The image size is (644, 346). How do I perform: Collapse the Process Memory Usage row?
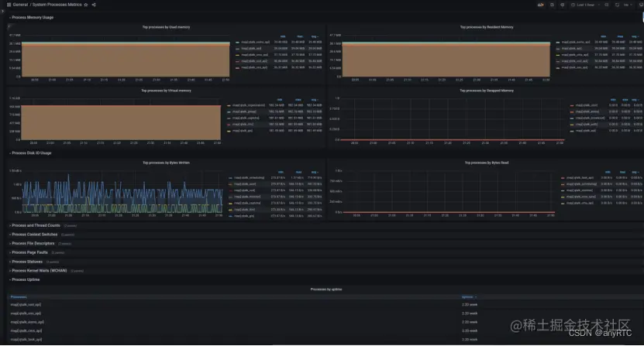(33, 18)
